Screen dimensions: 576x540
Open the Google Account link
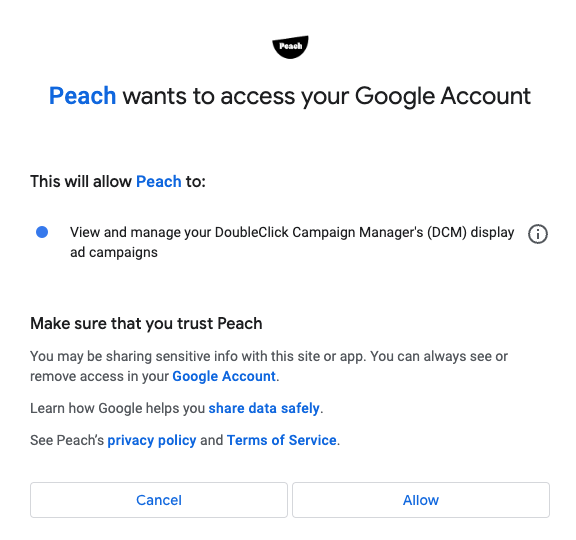click(224, 377)
